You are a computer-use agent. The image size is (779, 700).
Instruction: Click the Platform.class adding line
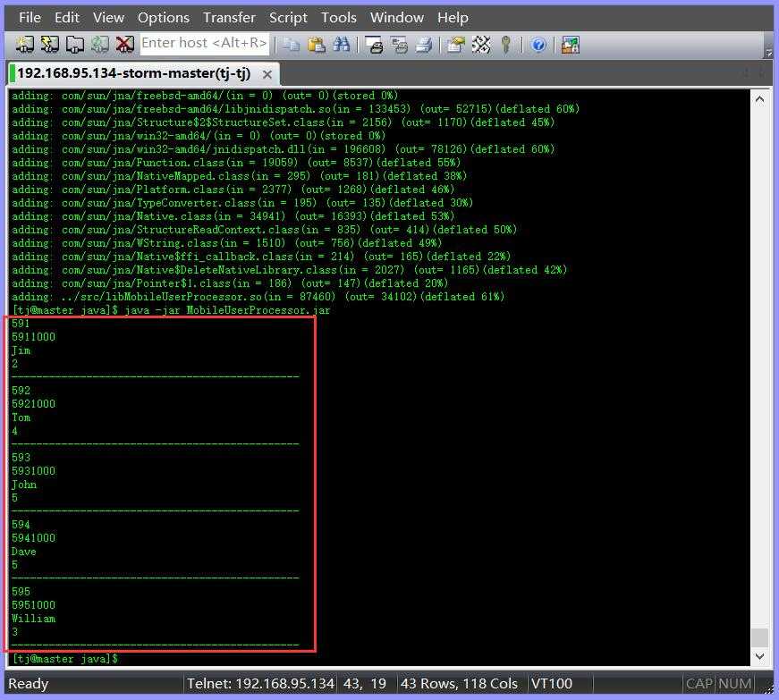point(233,190)
